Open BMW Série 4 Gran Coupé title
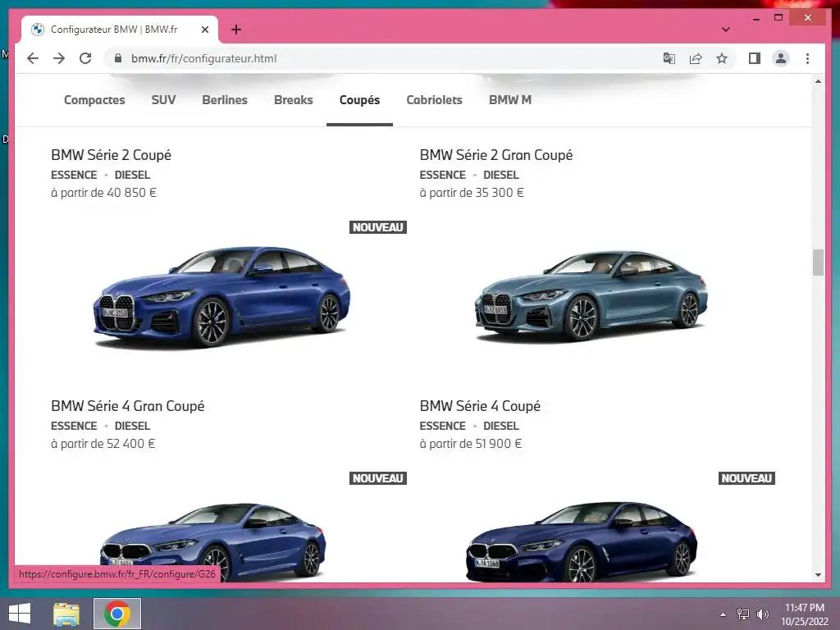Image resolution: width=840 pixels, height=630 pixels. coord(127,406)
